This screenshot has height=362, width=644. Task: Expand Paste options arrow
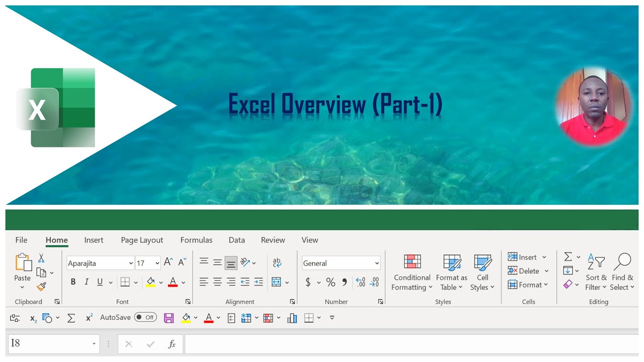coord(22,288)
